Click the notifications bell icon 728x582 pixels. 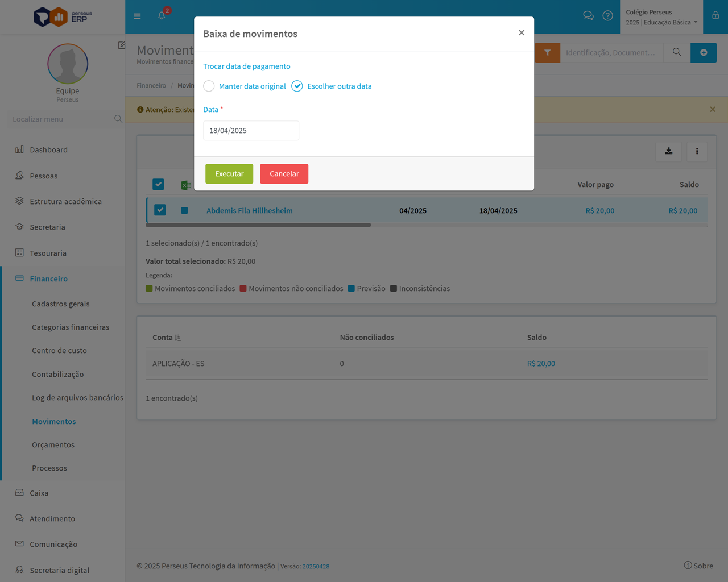(162, 16)
